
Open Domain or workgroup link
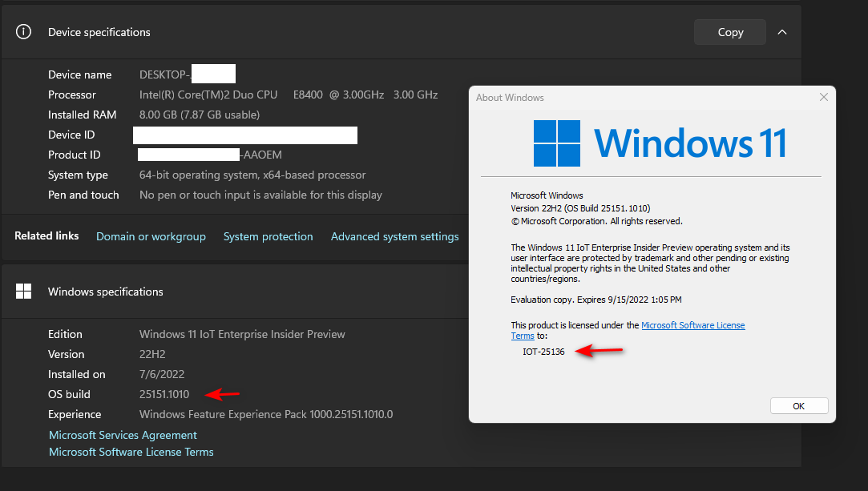coord(151,236)
